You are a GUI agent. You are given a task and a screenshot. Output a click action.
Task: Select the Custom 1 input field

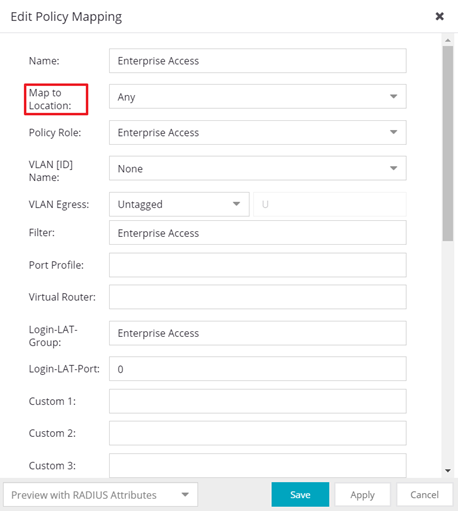coord(258,401)
